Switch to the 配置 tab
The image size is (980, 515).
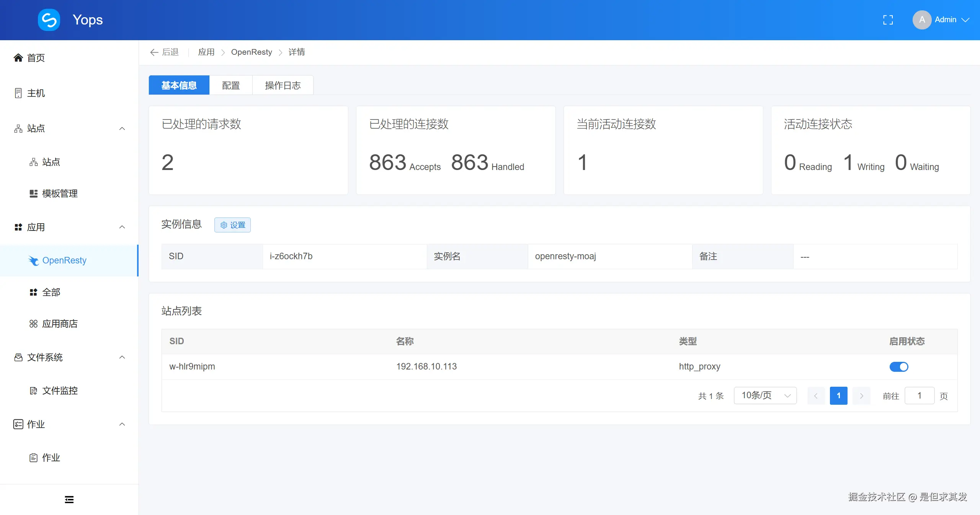230,85
